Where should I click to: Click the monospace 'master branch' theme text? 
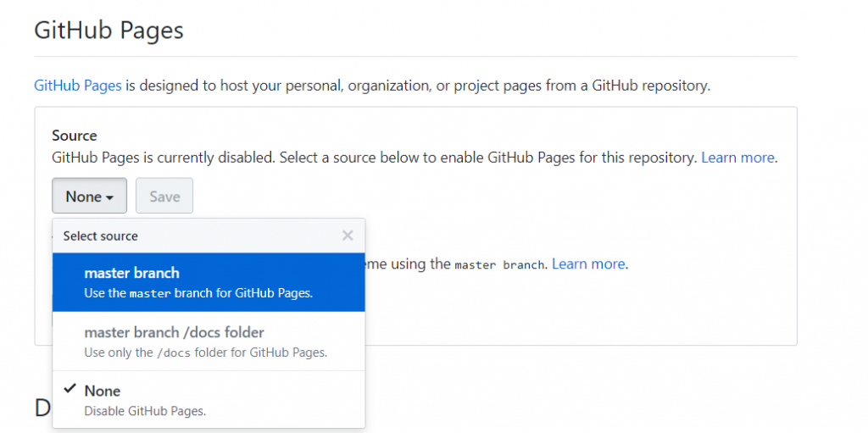point(498,265)
